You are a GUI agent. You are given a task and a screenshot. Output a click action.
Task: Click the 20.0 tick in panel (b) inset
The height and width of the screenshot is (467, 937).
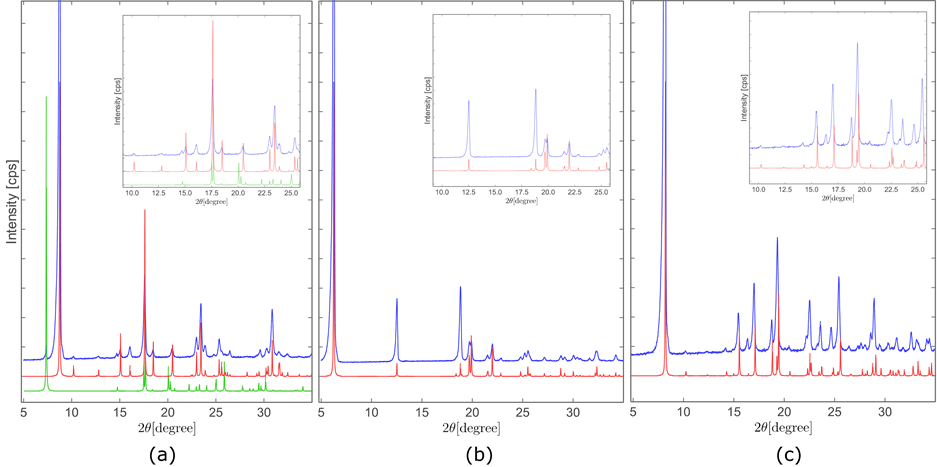tap(547, 193)
